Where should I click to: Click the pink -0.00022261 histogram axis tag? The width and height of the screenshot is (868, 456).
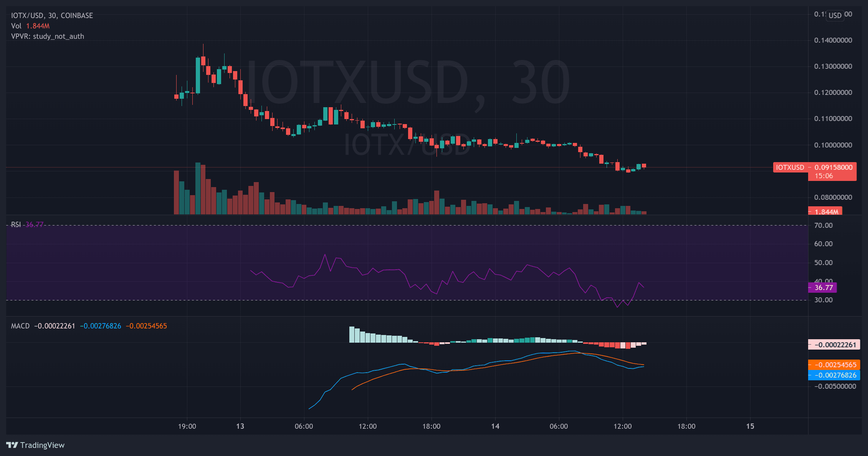[835, 345]
